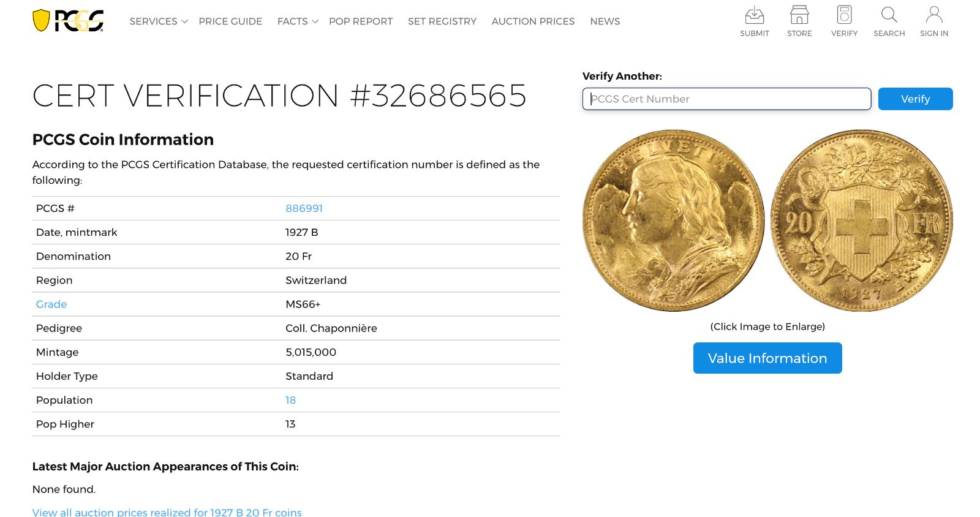This screenshot has height=517, width=980.
Task: Expand the Facts dropdown menu
Action: click(298, 21)
